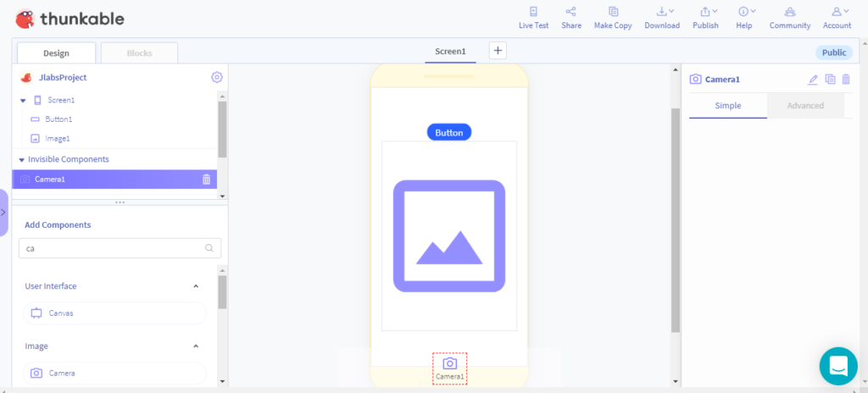Collapse the User Interface category
This screenshot has width=868, height=393.
click(196, 286)
